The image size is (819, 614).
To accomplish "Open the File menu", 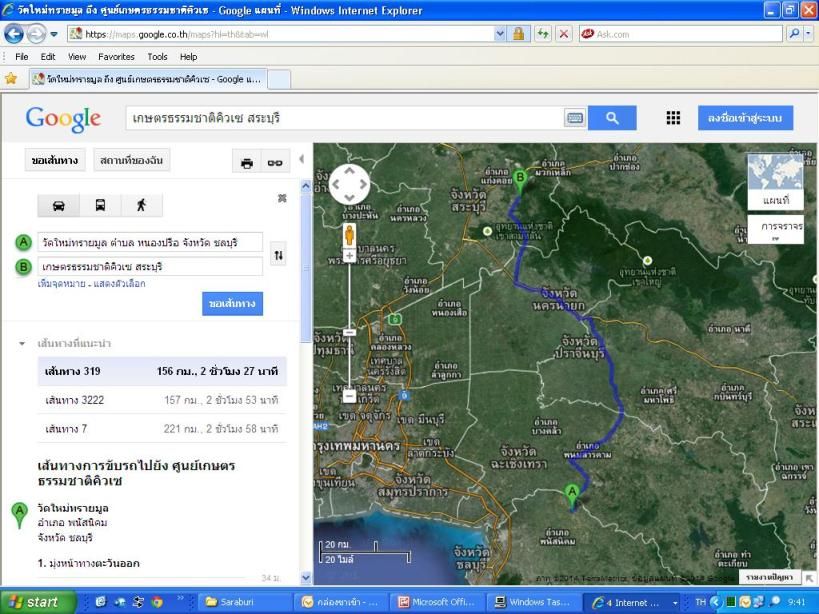I will click(21, 57).
